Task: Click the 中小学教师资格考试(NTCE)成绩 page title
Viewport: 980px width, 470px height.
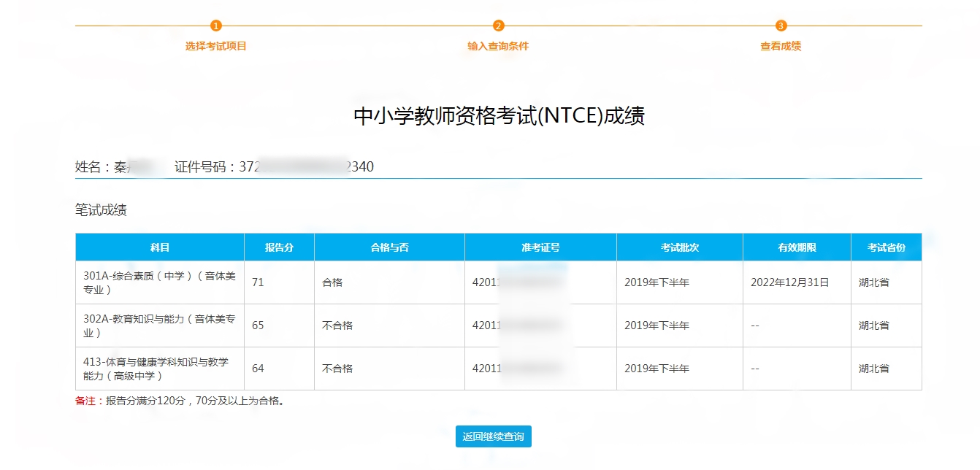Action: click(x=499, y=117)
